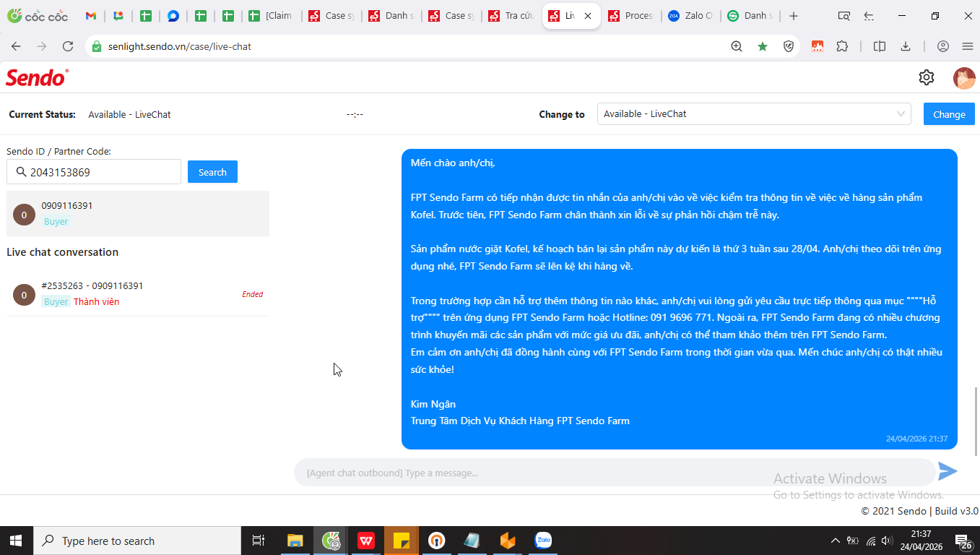Click the avatar circle beside buyer 0909116391
980x555 pixels.
[24, 215]
